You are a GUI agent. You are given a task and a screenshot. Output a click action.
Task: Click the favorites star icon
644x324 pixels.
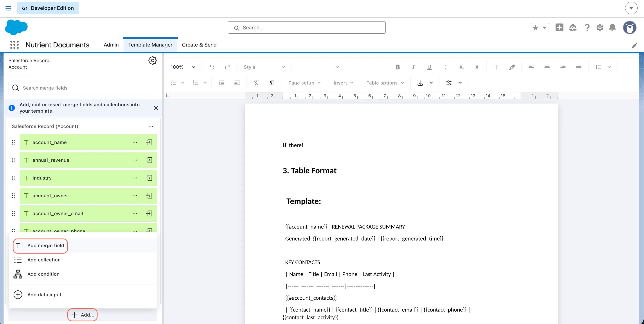pyautogui.click(x=535, y=27)
